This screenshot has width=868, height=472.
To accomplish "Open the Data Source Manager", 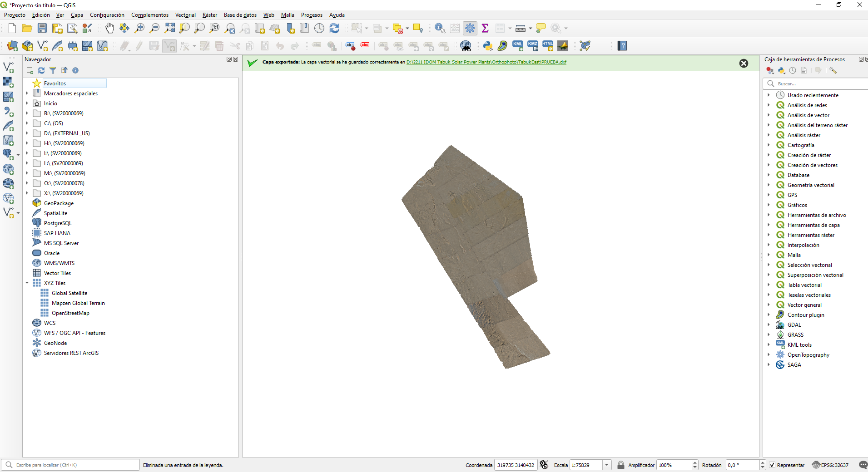I will pos(11,46).
